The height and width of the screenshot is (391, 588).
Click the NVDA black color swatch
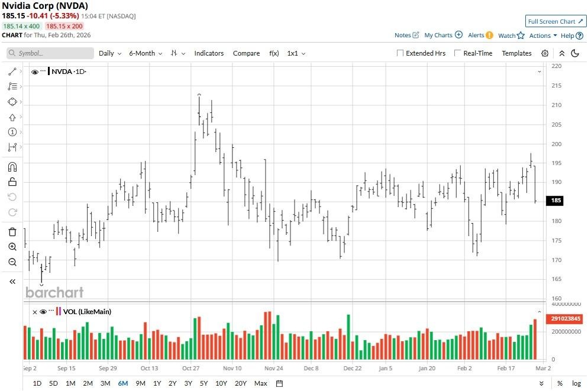coord(49,71)
